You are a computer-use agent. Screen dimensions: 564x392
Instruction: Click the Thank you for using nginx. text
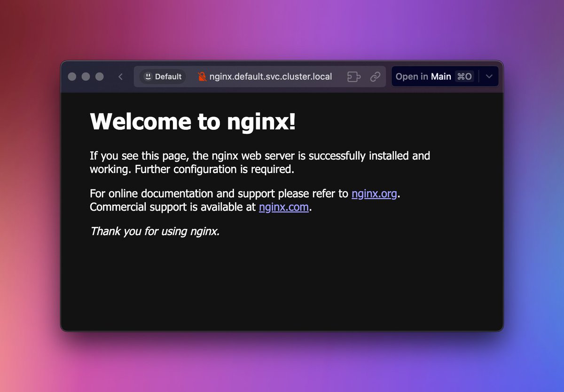[155, 231]
